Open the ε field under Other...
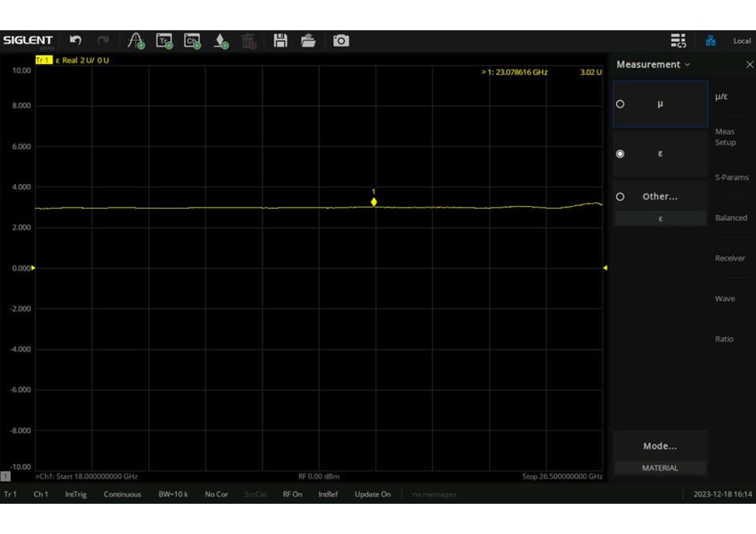This screenshot has width=756, height=534. [660, 219]
